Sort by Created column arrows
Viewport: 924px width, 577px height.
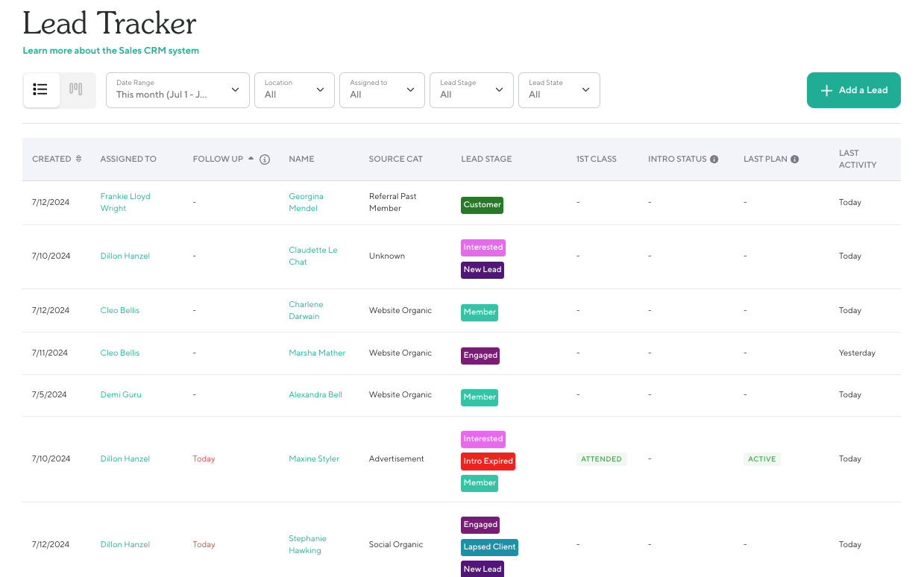(79, 159)
